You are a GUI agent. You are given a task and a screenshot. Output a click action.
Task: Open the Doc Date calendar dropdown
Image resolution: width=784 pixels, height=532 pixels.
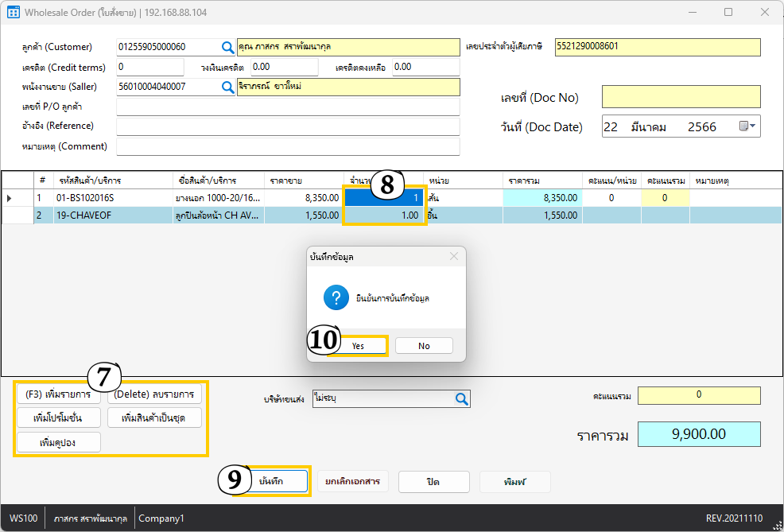[x=747, y=126]
